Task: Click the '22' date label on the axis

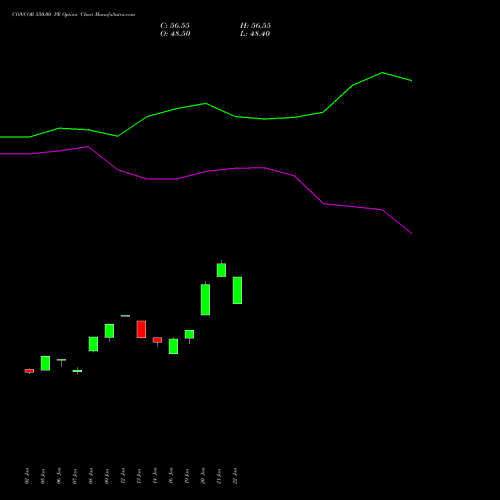Action: 235,476
